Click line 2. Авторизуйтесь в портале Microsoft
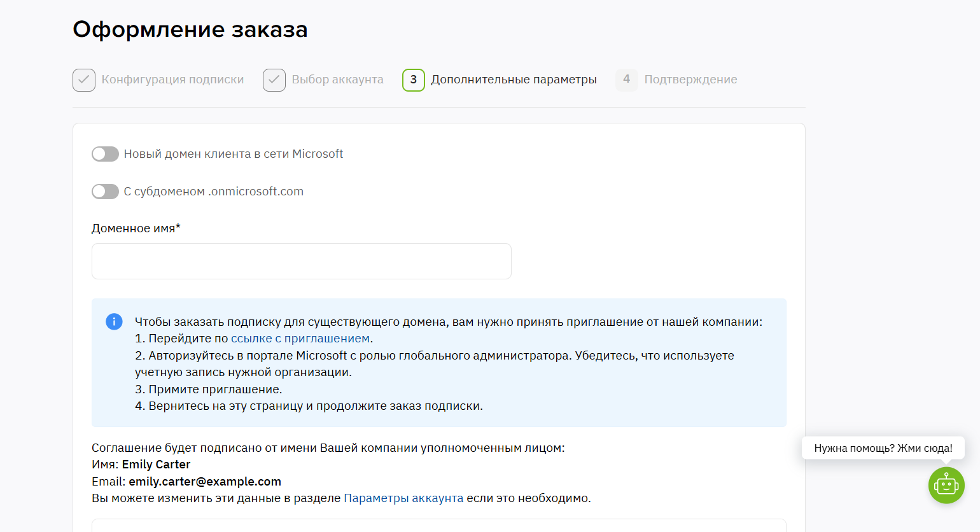Screen dimensions: 980x532 point(435,364)
